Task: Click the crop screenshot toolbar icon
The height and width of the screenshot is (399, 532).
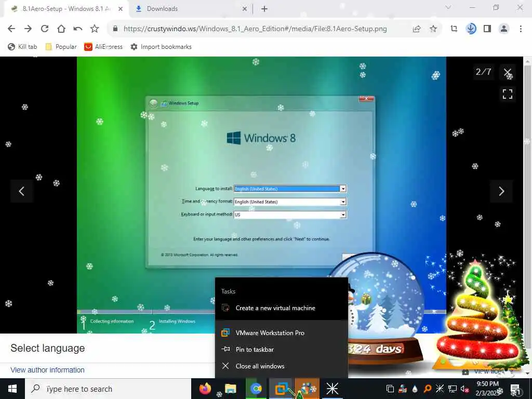Action: 454,29
